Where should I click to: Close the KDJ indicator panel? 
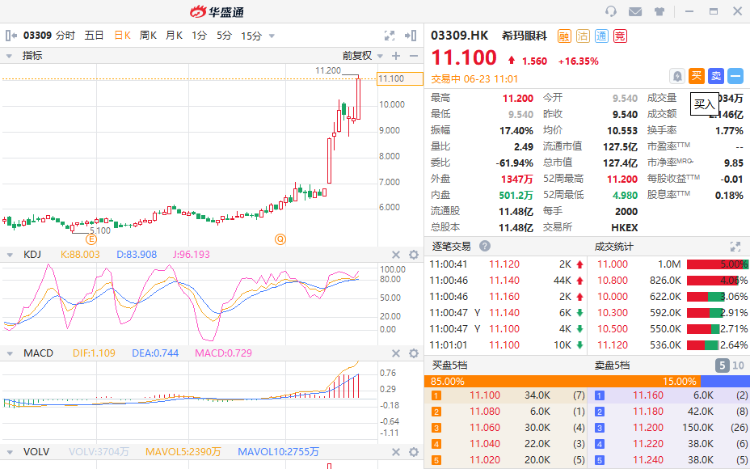tap(396, 255)
